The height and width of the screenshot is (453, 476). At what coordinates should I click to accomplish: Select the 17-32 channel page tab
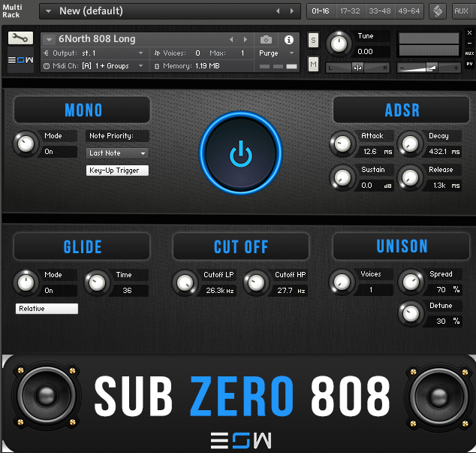[350, 11]
